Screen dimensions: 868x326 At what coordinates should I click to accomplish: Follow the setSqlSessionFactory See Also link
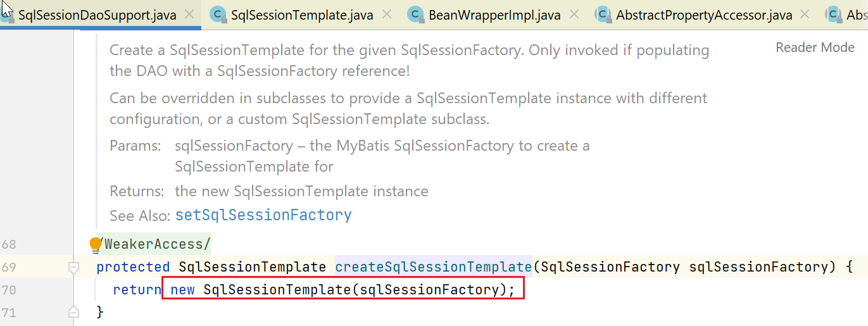(263, 215)
